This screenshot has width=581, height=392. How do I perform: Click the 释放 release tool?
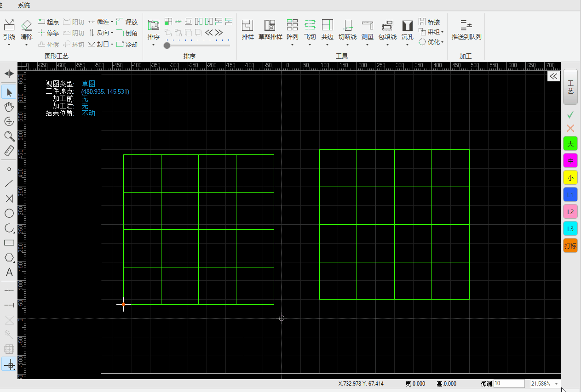[x=127, y=22]
